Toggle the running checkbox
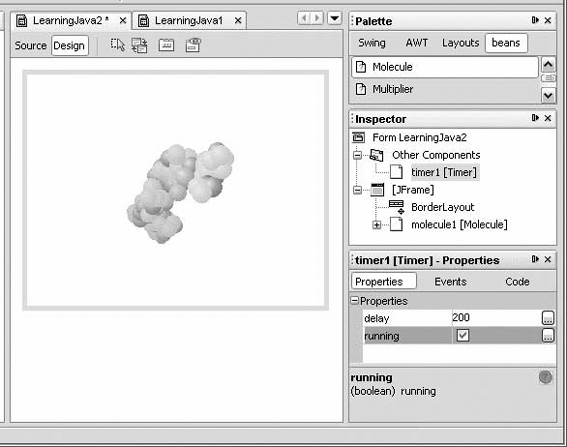The image size is (567, 447). coord(462,335)
